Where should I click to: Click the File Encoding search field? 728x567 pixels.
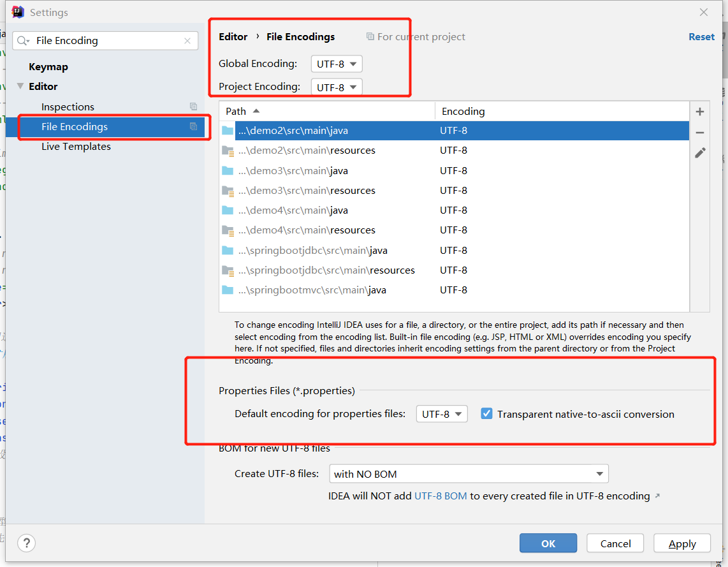pyautogui.click(x=105, y=41)
